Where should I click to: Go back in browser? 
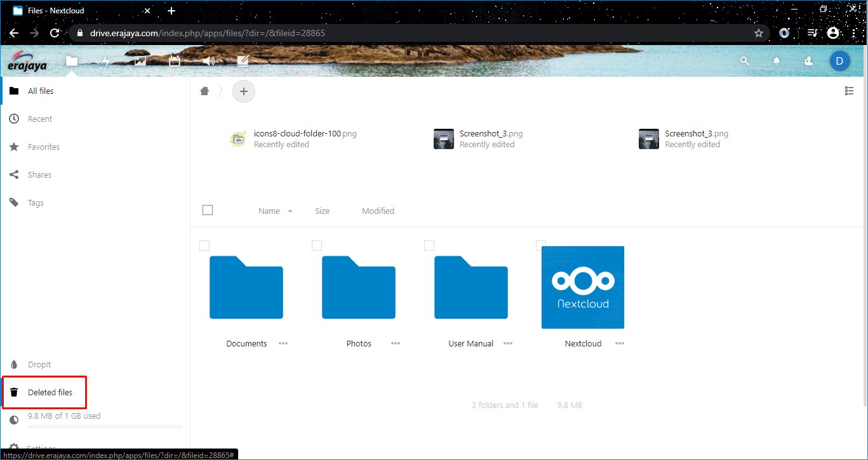tap(14, 33)
